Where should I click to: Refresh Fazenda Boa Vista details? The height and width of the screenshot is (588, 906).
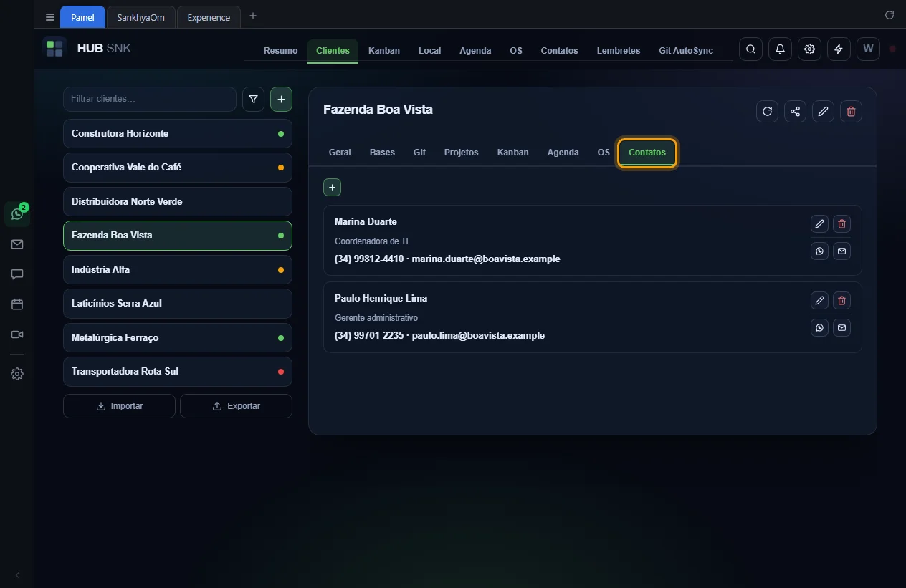(767, 111)
